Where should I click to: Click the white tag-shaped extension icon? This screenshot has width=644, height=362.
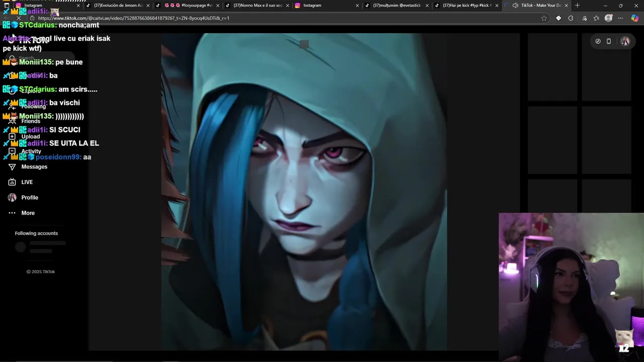tap(558, 18)
